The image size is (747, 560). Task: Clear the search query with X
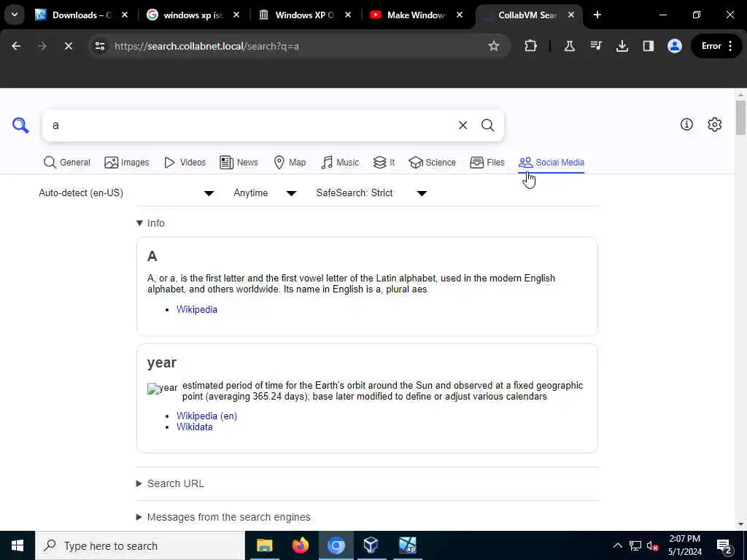(x=462, y=125)
